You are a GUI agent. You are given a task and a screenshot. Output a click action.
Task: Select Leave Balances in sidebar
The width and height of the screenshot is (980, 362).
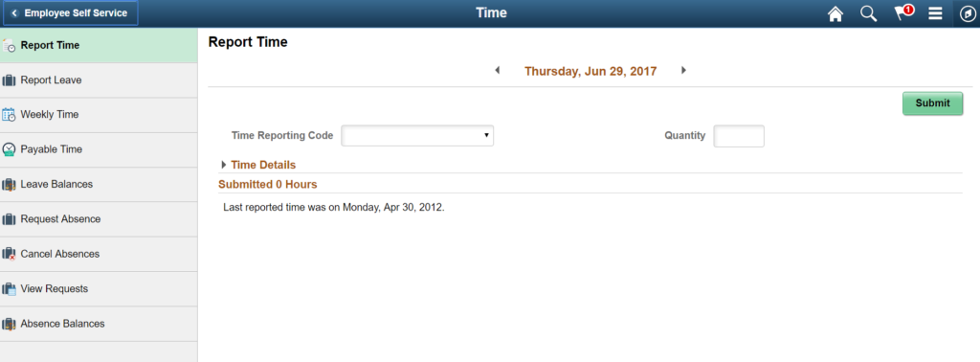[x=99, y=185]
